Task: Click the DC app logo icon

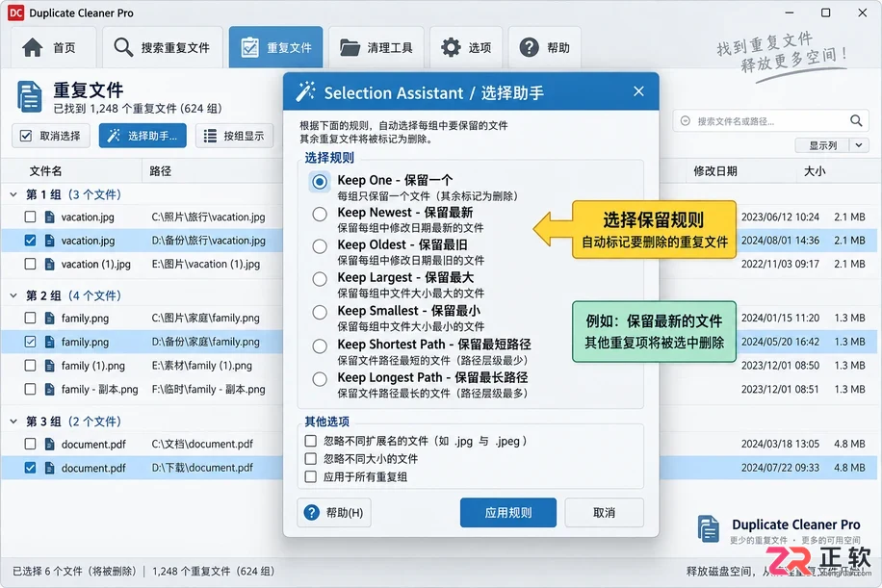Action: tap(15, 13)
